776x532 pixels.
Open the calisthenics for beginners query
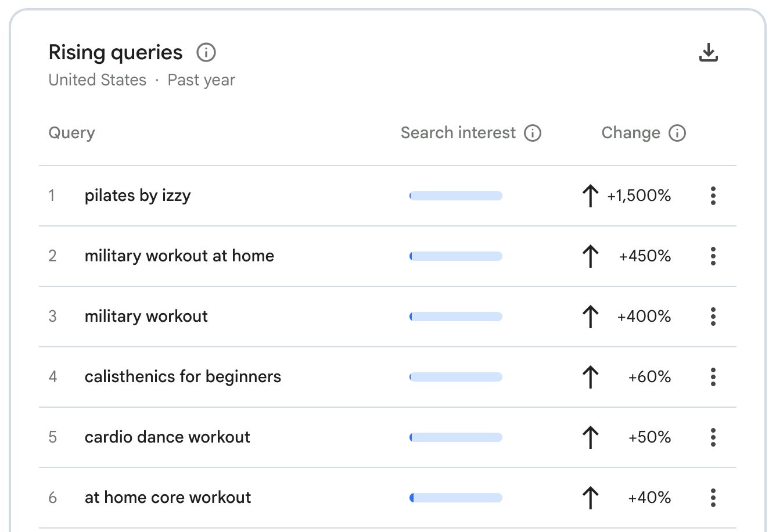[183, 377]
